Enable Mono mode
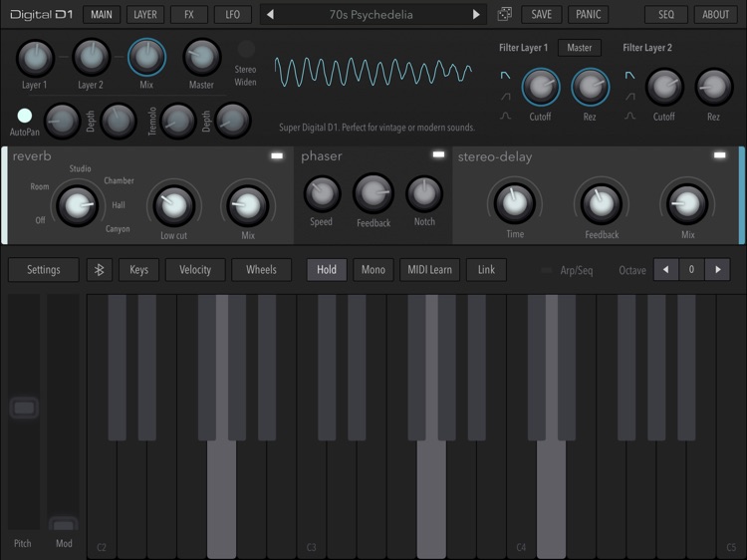Screen dimensions: 747x560 click(x=373, y=270)
